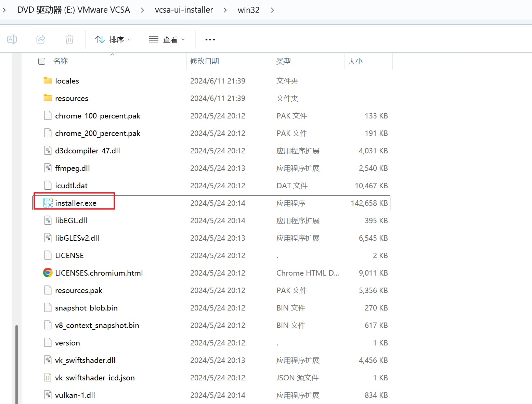Select the vulkan-1.dll file icon

pos(48,395)
